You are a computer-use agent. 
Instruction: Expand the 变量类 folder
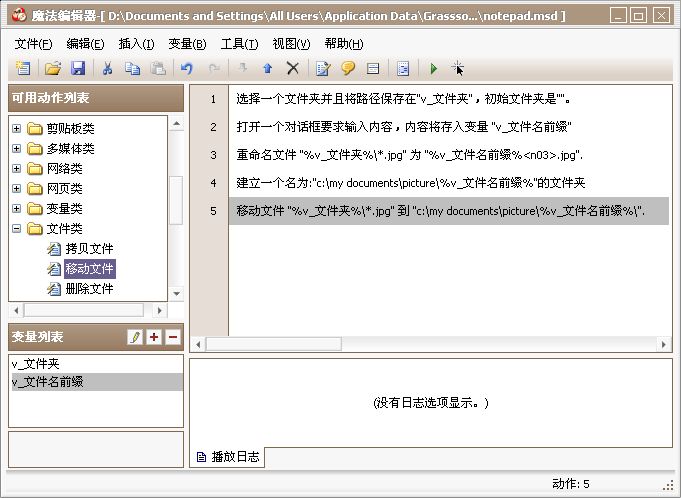tap(17, 208)
